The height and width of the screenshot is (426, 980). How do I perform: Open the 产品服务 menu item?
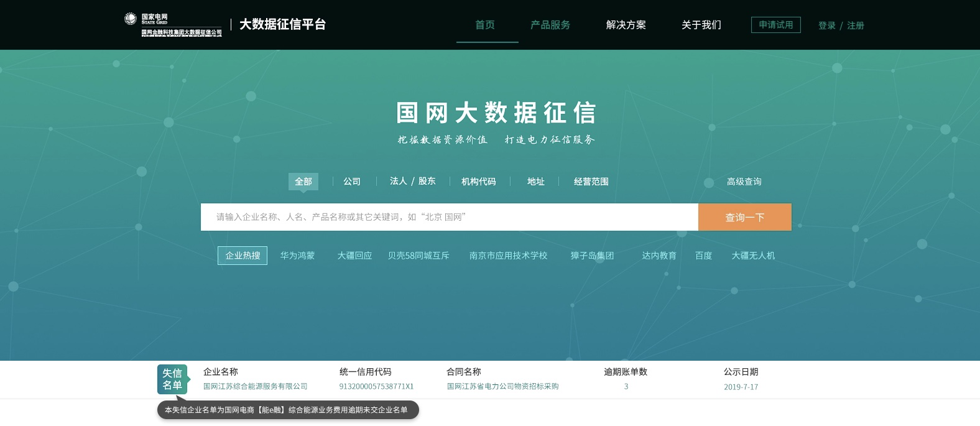tap(550, 25)
